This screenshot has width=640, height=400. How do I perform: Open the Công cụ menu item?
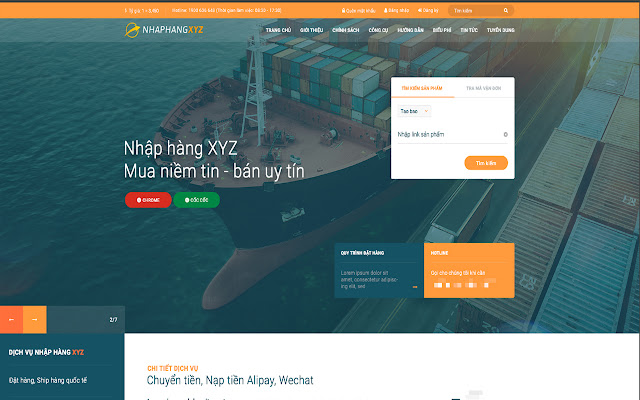[x=378, y=30]
